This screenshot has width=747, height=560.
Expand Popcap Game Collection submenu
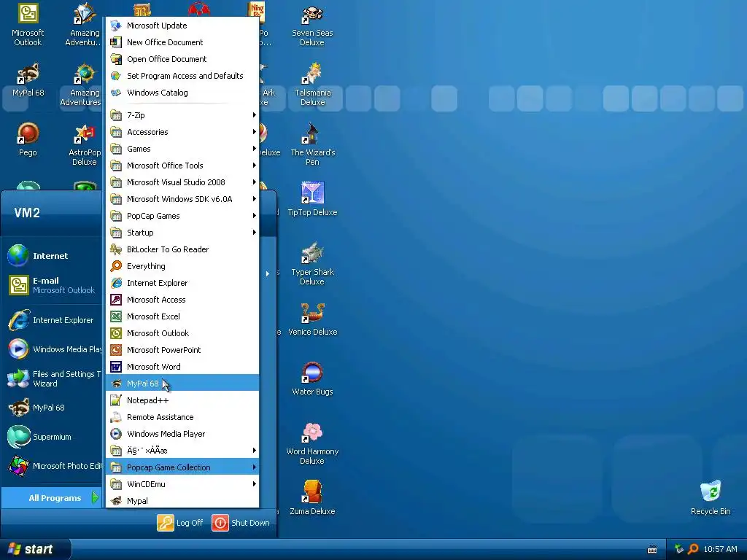pyautogui.click(x=182, y=467)
